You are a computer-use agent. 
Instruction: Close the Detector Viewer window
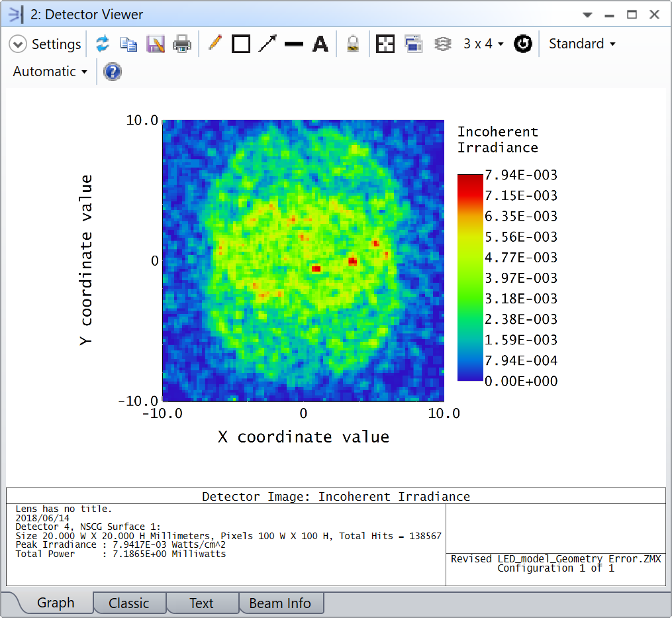[x=654, y=15]
